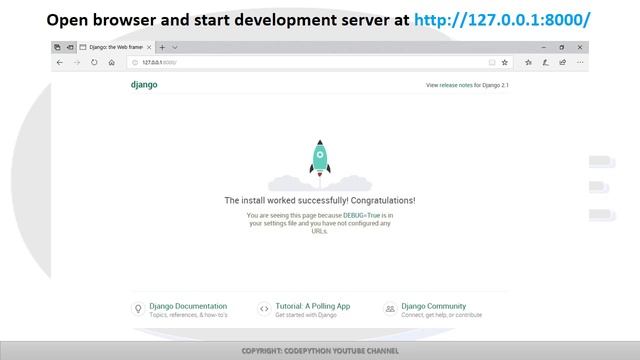
Task: Toggle reading view icon in address bar
Action: [x=492, y=62]
